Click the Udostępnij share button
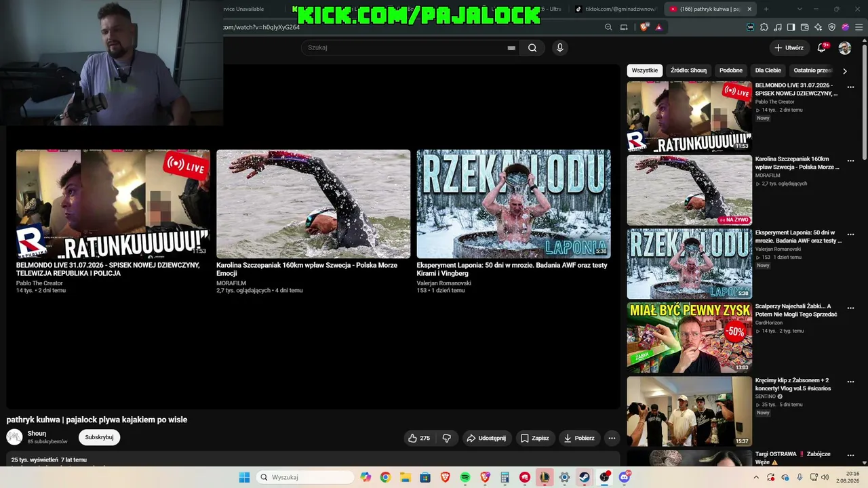The width and height of the screenshot is (868, 488). 486,438
